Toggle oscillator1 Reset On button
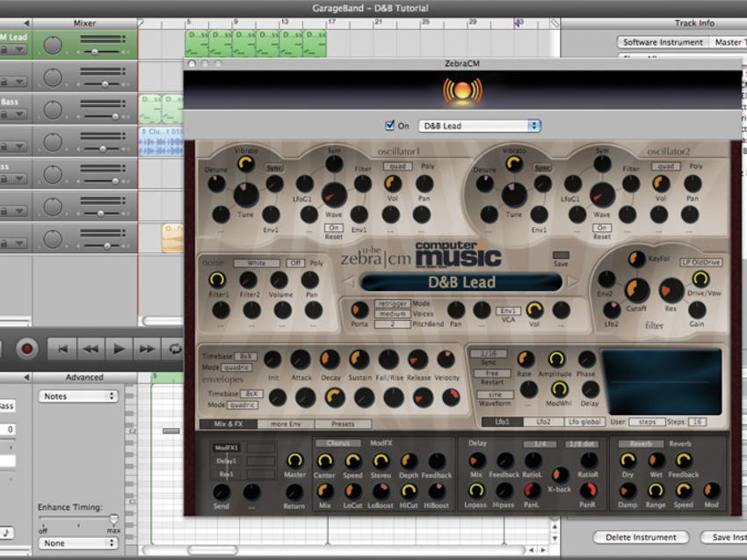 pyautogui.click(x=333, y=228)
